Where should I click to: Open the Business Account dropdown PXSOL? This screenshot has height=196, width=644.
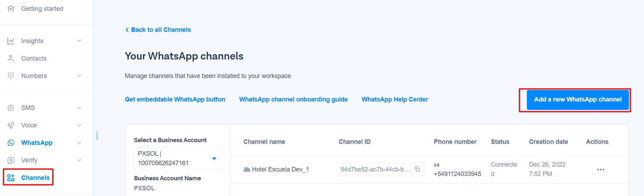point(177,159)
